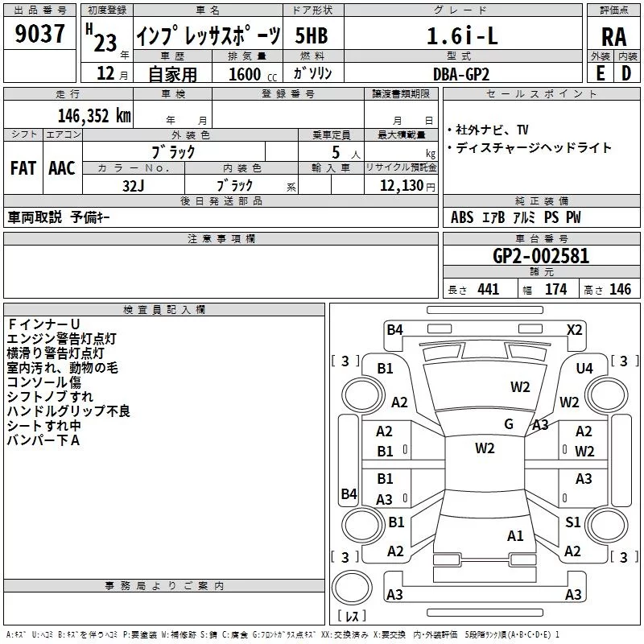Click the A1 scratch mark on diagram
Image resolution: width=644 pixels, height=644 pixels.
(515, 536)
